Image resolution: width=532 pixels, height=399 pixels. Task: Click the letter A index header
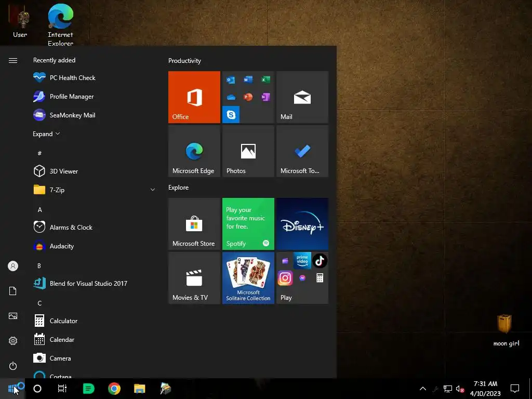point(39,210)
